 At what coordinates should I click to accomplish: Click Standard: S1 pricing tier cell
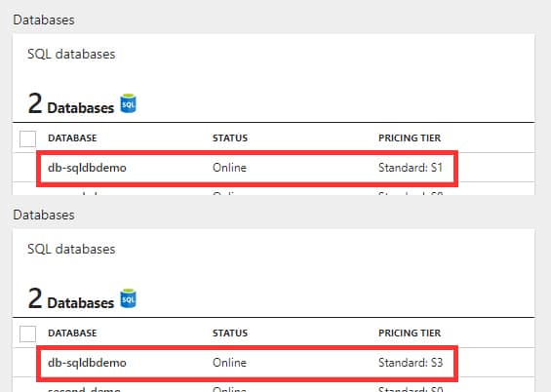coord(411,168)
